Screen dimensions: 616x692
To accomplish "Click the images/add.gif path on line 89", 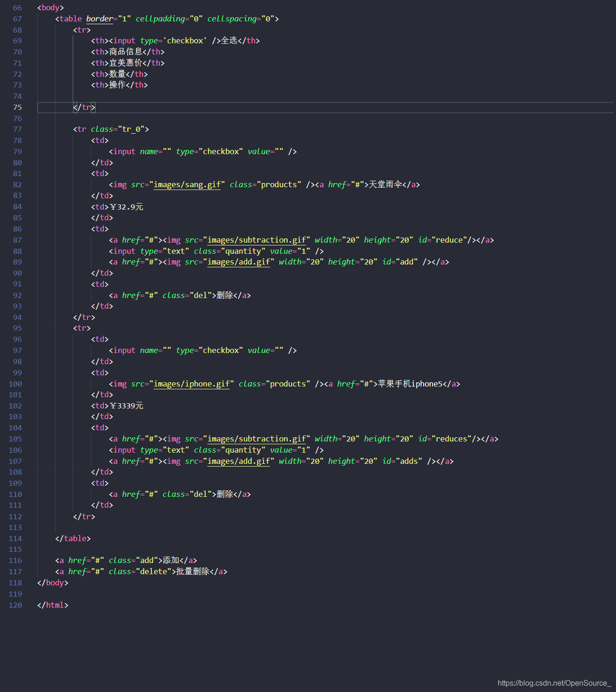I will [x=239, y=262].
